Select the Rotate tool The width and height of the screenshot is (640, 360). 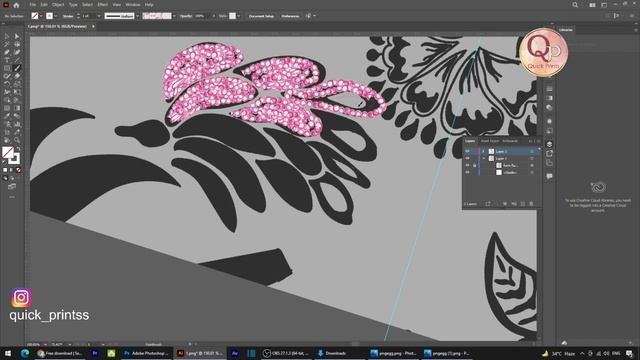click(x=7, y=84)
